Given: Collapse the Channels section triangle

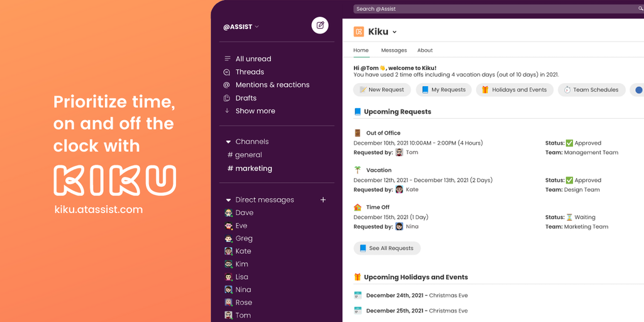Looking at the screenshot, I should (x=228, y=142).
